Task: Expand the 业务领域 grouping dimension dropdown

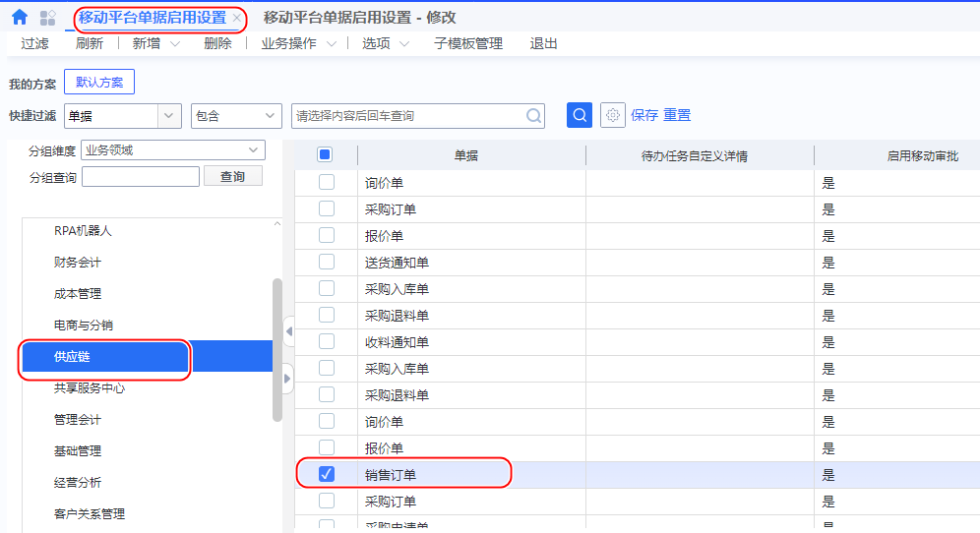Action: (255, 150)
